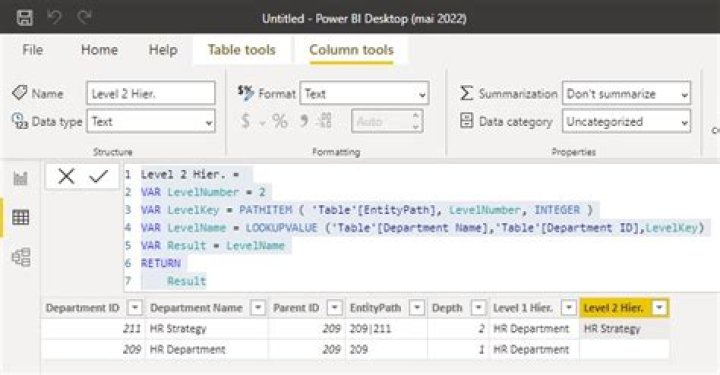Image resolution: width=720 pixels, height=375 pixels.
Task: Open Level 1 Hier. filter dropdown
Action: [x=568, y=308]
